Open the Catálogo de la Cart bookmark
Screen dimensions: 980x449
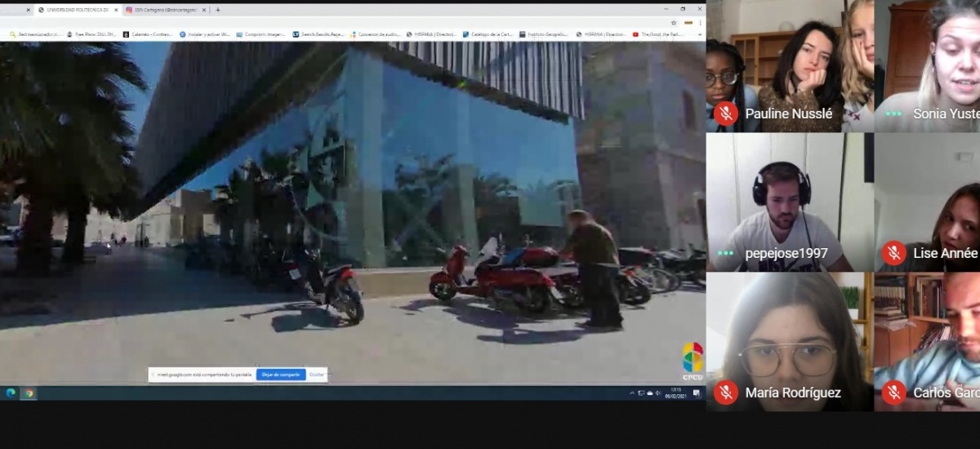tap(488, 34)
